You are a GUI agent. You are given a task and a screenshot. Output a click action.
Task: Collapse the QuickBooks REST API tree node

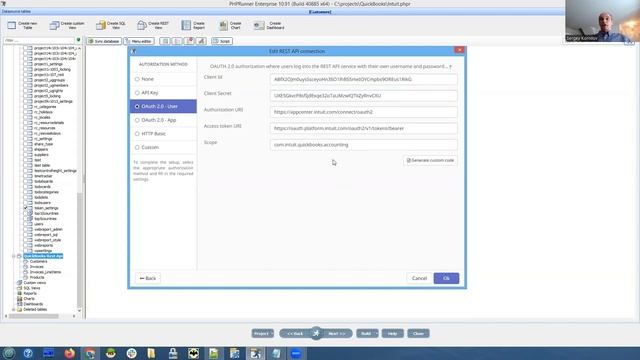13,256
